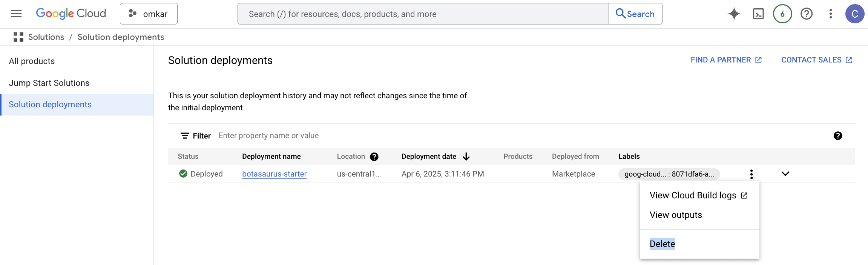Image resolution: width=868 pixels, height=265 pixels.
Task: Expand the botasaurus-starter row details chevron
Action: tap(785, 174)
